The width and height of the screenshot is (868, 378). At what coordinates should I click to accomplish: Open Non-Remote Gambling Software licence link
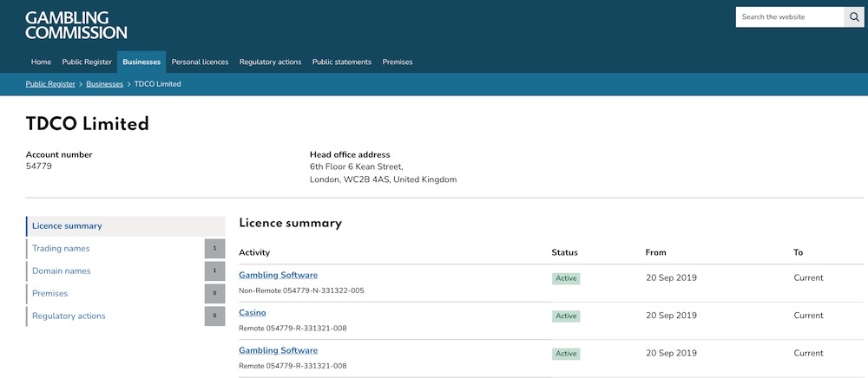[x=279, y=275]
